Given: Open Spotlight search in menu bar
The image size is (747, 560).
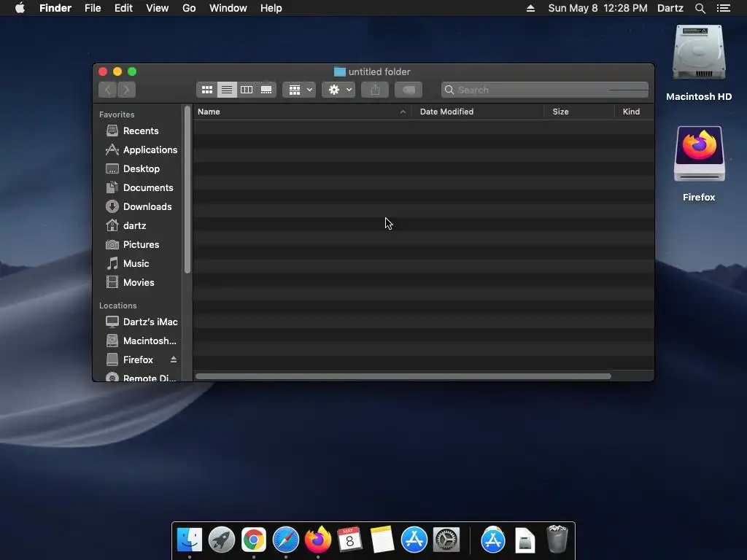Looking at the screenshot, I should (700, 8).
